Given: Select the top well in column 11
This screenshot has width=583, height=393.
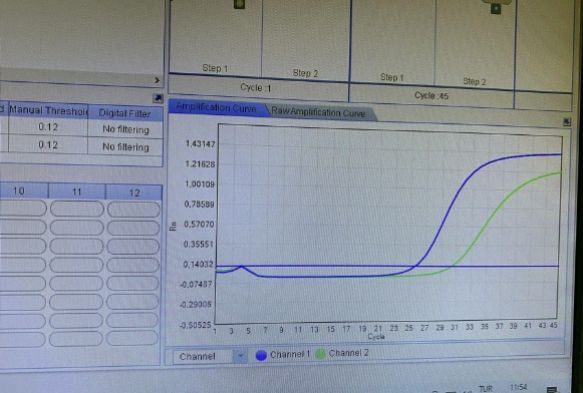Looking at the screenshot, I should [77, 209].
